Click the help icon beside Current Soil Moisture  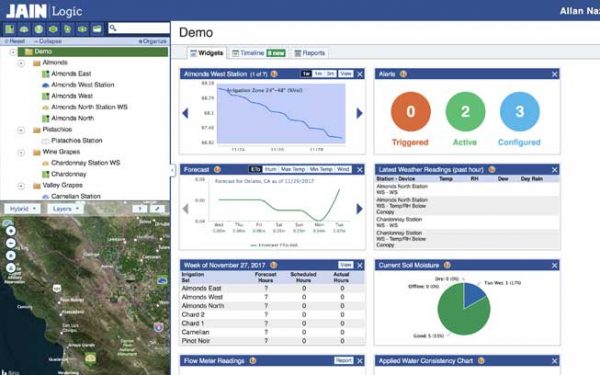click(447, 265)
